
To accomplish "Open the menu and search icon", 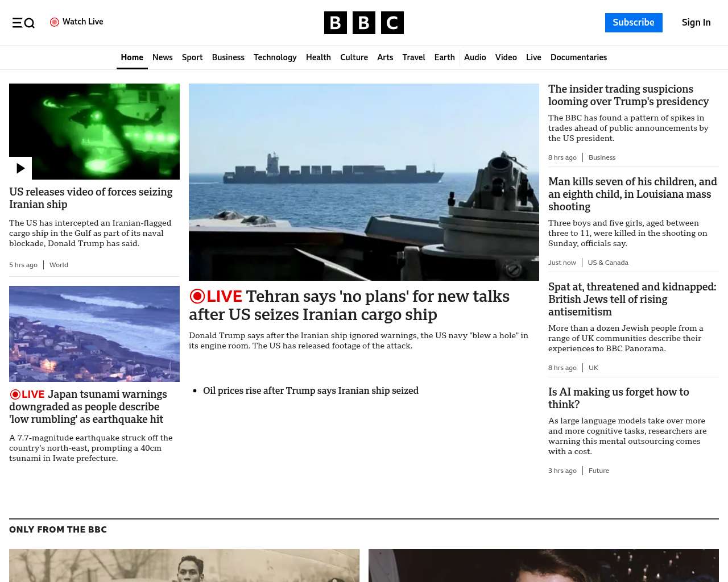I will pyautogui.click(x=23, y=23).
